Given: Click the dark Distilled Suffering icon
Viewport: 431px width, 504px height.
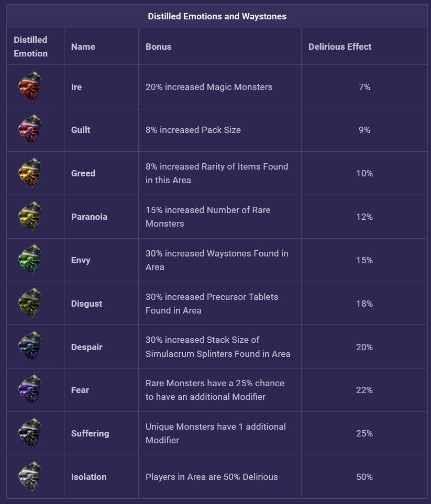Looking at the screenshot, I should pos(29,433).
